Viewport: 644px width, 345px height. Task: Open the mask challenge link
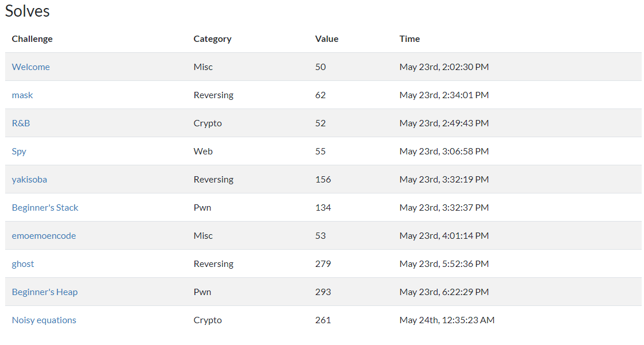tap(22, 95)
